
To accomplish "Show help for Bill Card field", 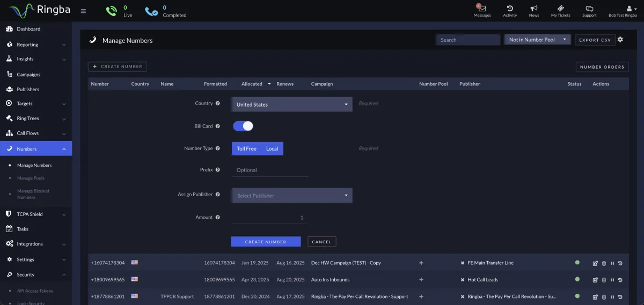I will pyautogui.click(x=218, y=126).
